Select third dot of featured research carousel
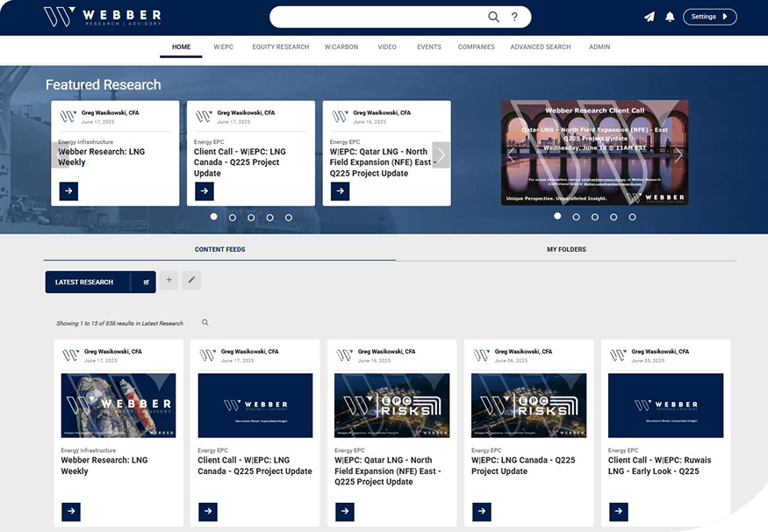 point(251,218)
